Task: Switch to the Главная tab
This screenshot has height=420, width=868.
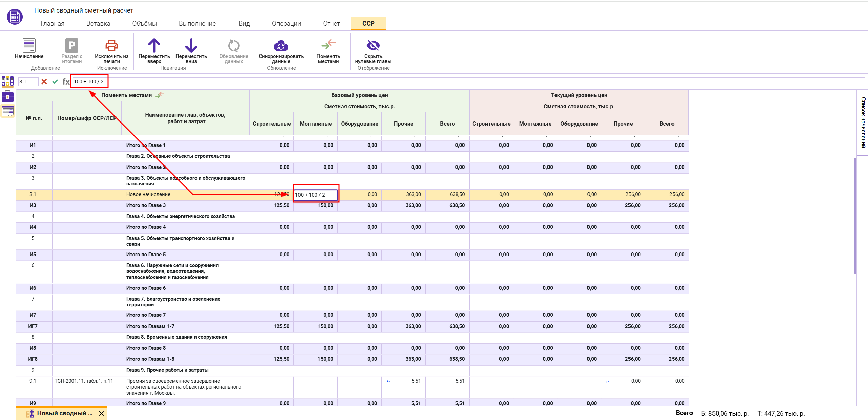Action: point(52,24)
